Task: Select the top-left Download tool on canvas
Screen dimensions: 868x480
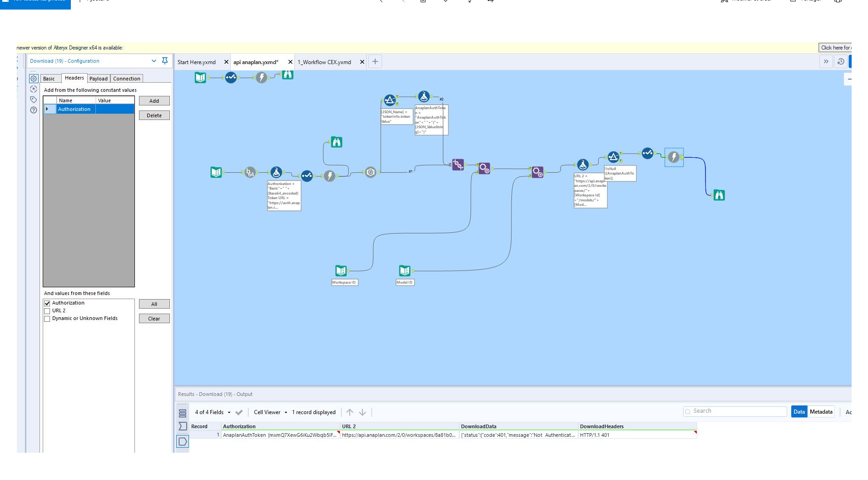Action: (x=261, y=77)
